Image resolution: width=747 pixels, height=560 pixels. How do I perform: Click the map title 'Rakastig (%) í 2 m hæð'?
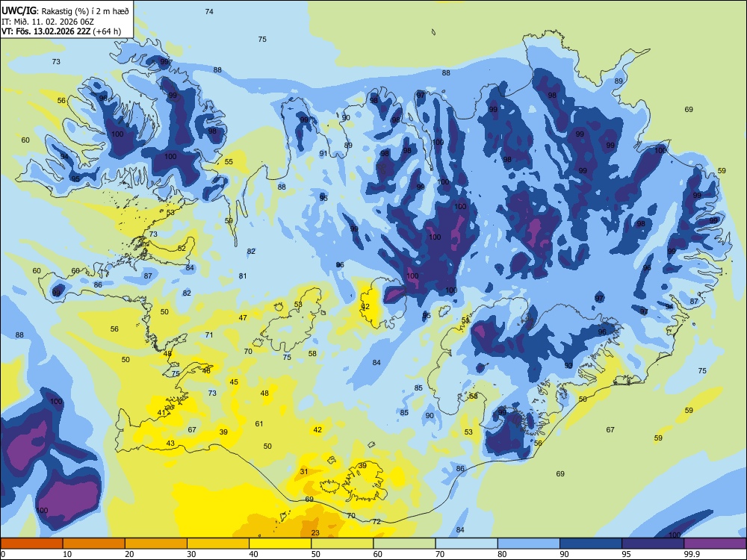(85, 11)
